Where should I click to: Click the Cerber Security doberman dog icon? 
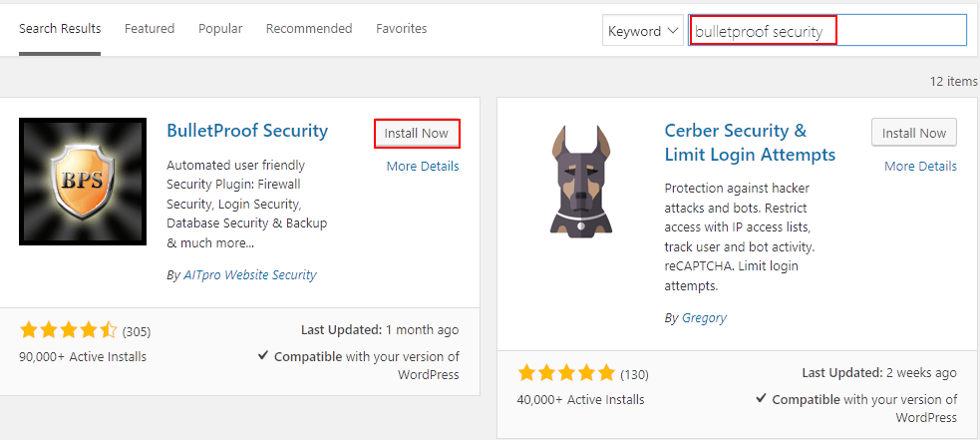[x=580, y=180]
